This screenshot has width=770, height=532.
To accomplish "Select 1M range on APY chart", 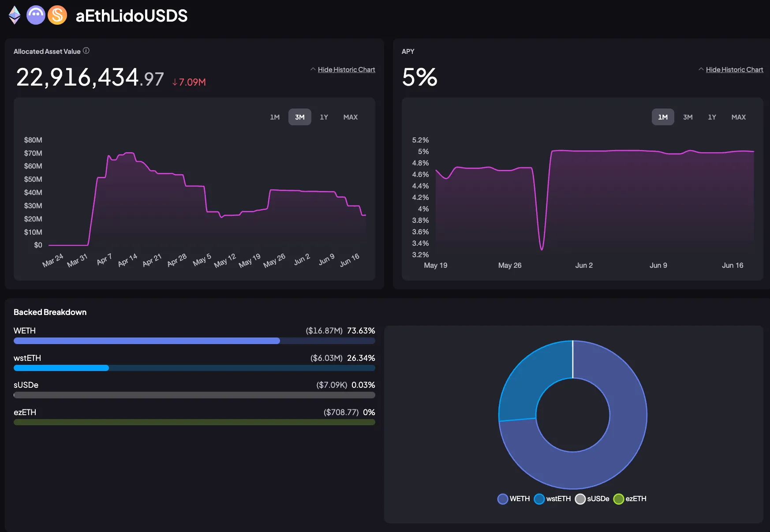I will (663, 117).
